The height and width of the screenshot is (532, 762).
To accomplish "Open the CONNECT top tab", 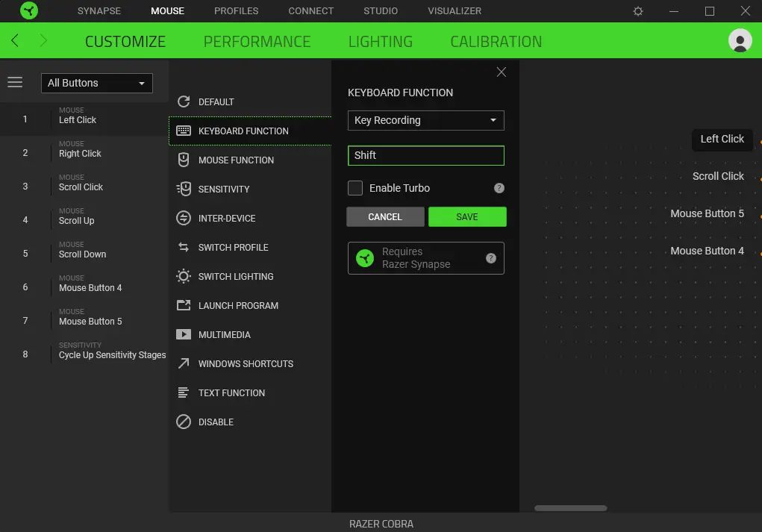I will 311,10.
